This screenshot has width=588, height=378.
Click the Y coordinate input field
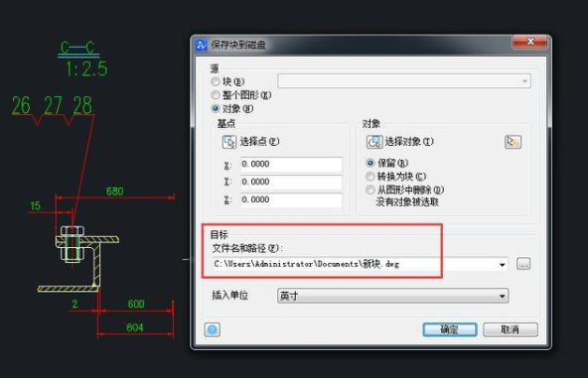pos(291,183)
